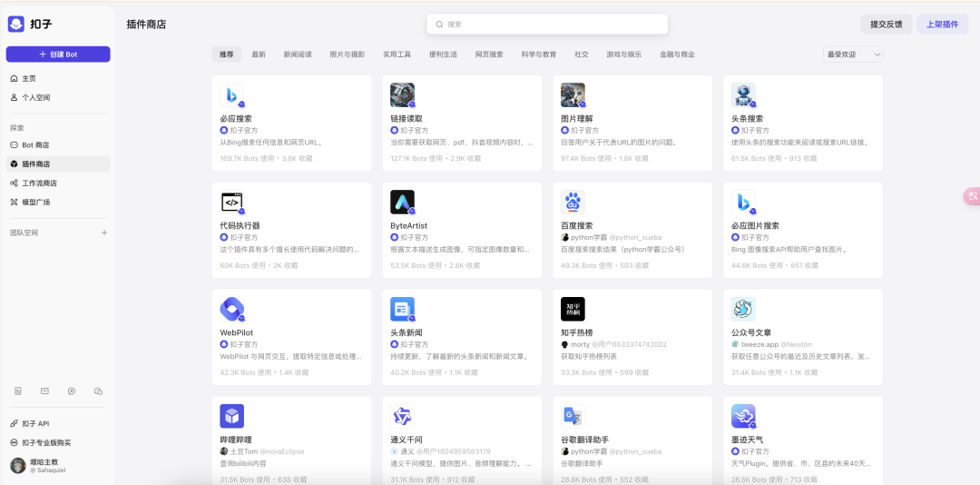Image resolution: width=980 pixels, height=485 pixels.
Task: Open the 知乎热榜 plugin icon
Action: click(573, 309)
